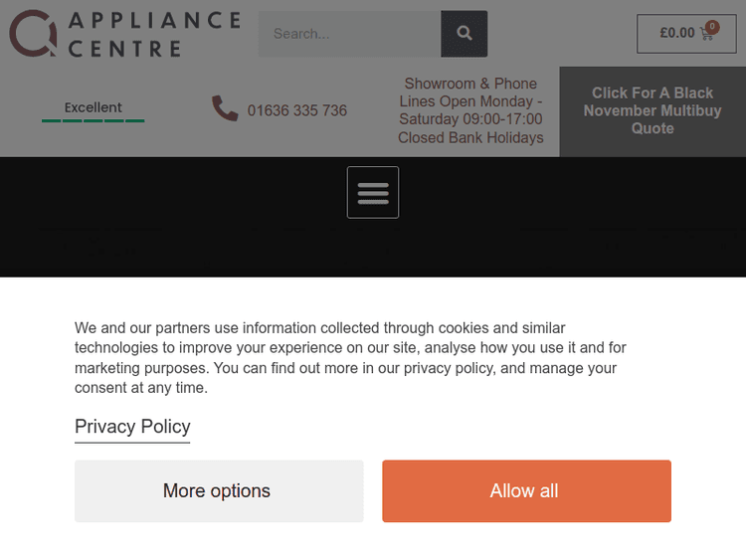Click the Appliance Centre wordmark text
746x560 pixels.
(153, 34)
